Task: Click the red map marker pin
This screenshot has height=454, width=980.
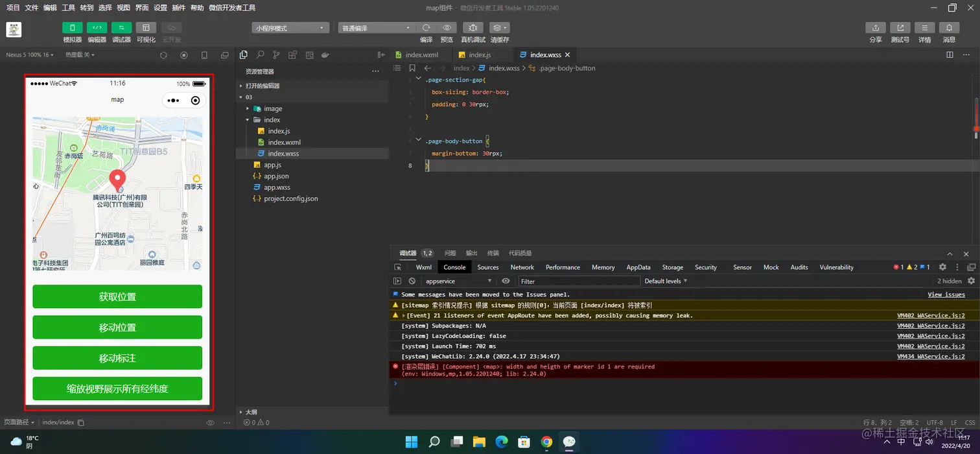Action: [x=117, y=180]
